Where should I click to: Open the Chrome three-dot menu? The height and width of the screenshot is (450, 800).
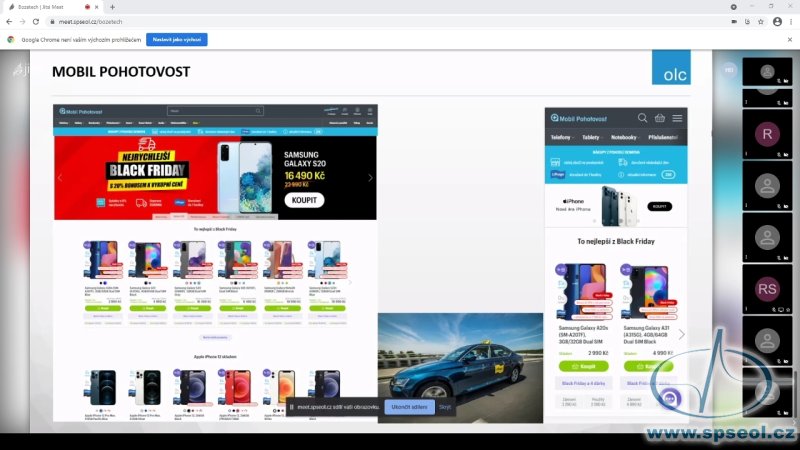(x=791, y=22)
